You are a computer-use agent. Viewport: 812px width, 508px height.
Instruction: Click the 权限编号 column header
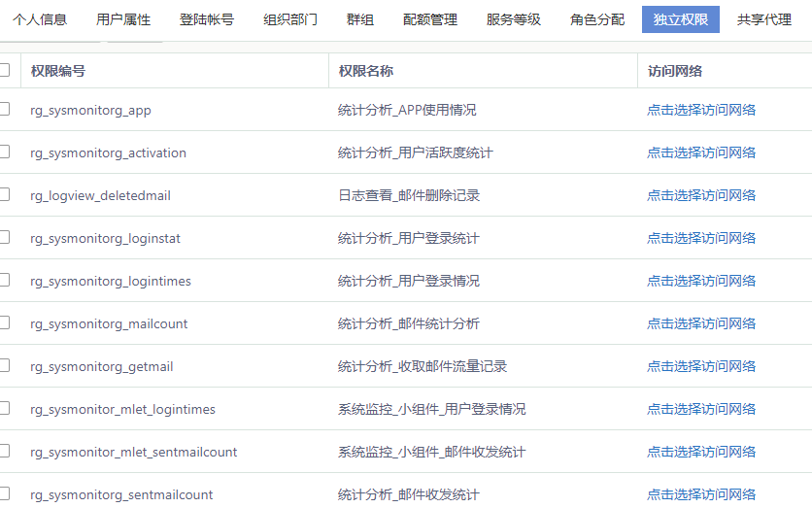point(58,71)
